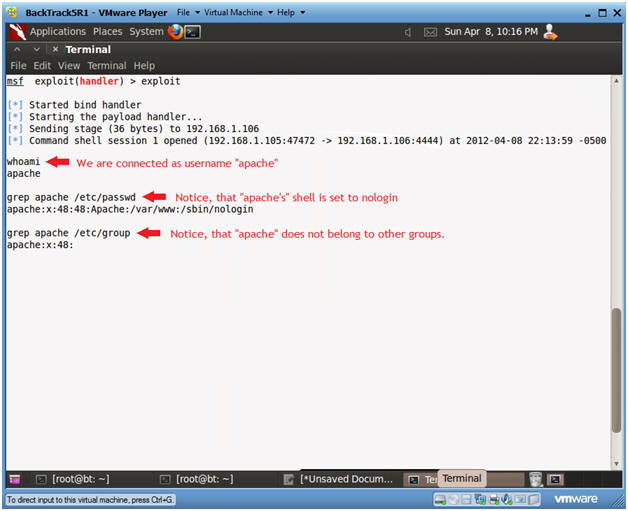Expand the Virtual Machine dropdown arrow
The image size is (628, 511).
tap(270, 13)
